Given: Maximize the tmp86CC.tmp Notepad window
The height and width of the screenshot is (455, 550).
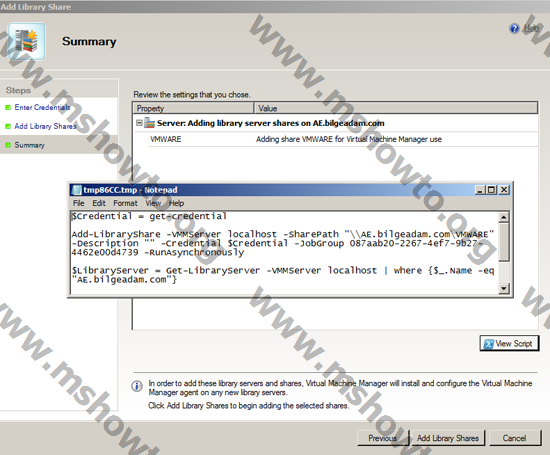Looking at the screenshot, I should click(492, 190).
